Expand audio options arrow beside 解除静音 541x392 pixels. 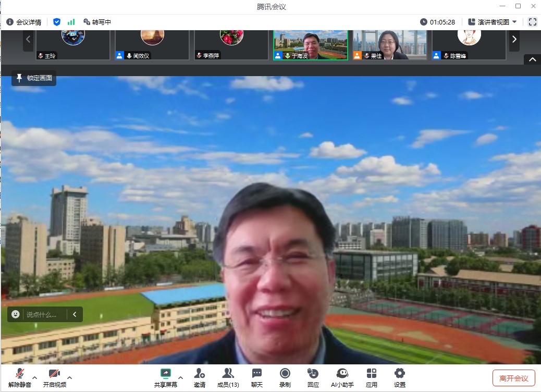pyautogui.click(x=35, y=377)
